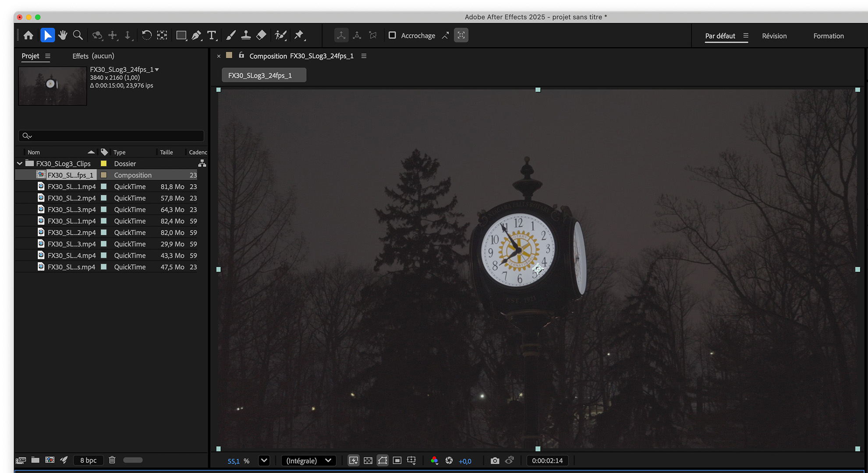
Task: Click the delete trash icon in Project panel
Action: click(112, 460)
